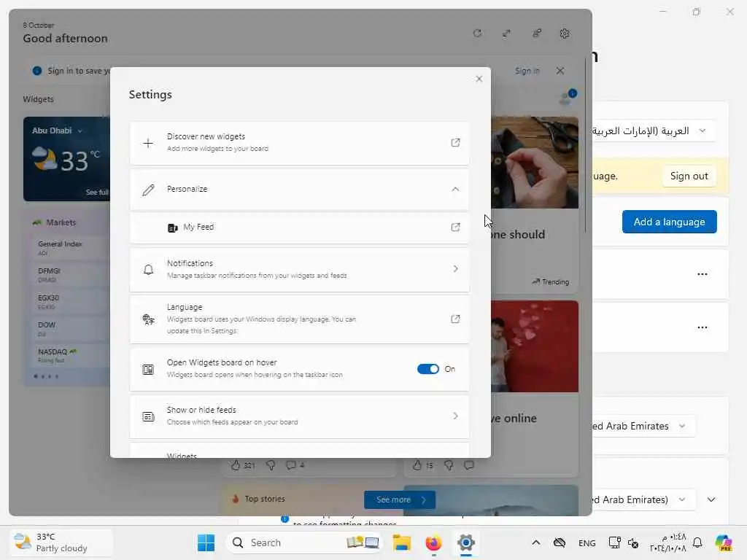Expand the regional format section chevron
The width and height of the screenshot is (747, 560).
coord(711,499)
